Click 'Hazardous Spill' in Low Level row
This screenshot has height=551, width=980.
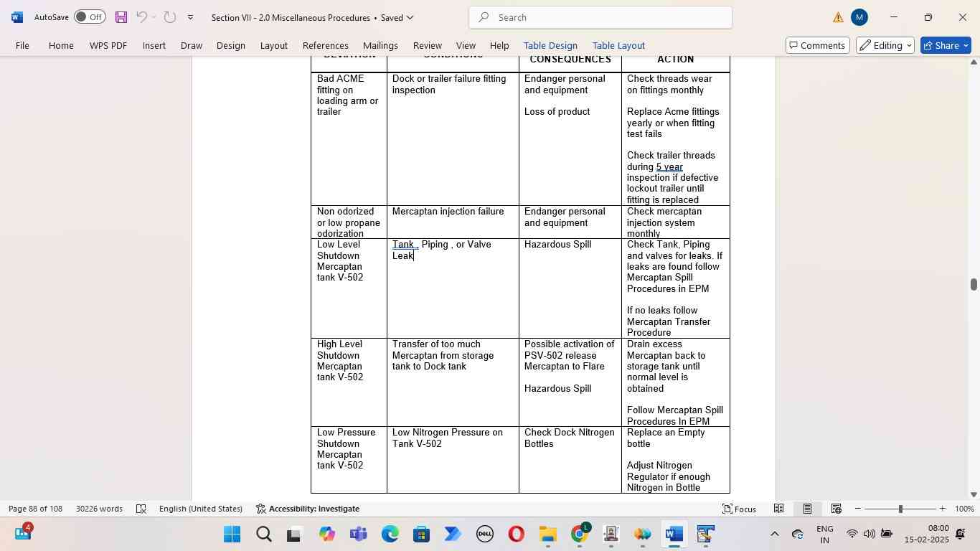557,245
